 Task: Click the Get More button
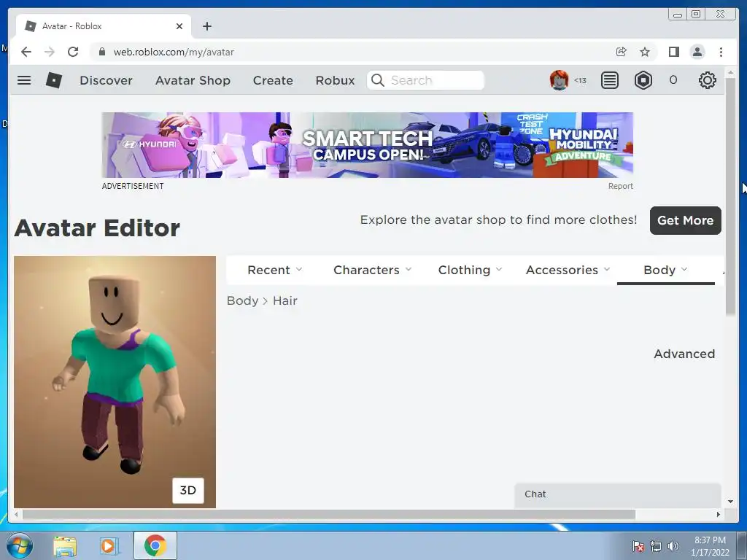(x=685, y=220)
